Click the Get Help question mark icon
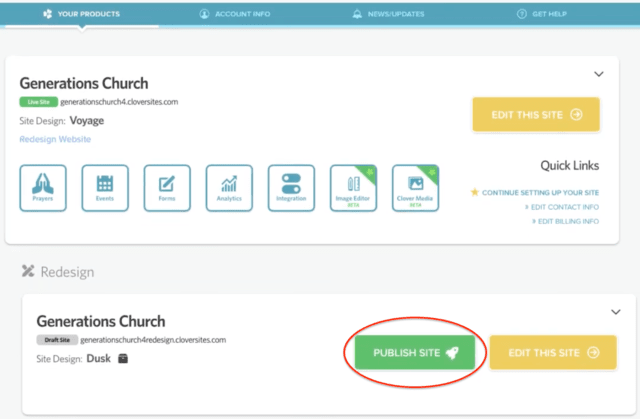 click(522, 14)
